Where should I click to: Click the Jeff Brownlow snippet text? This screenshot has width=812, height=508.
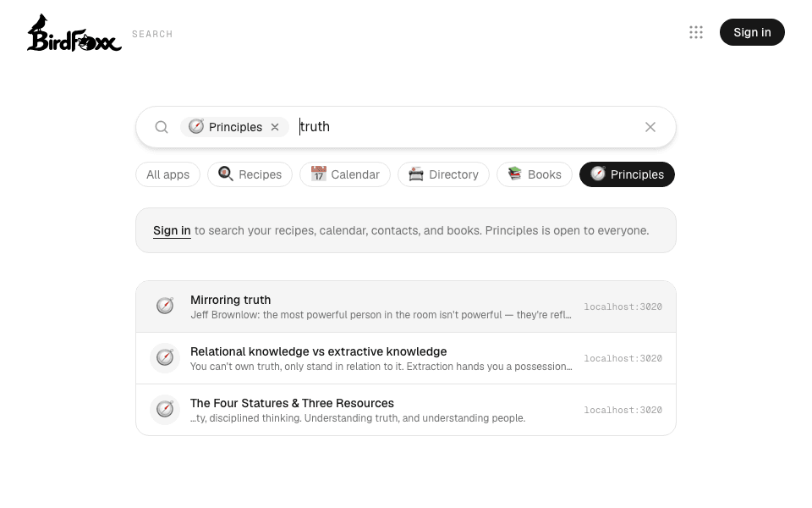point(381,315)
